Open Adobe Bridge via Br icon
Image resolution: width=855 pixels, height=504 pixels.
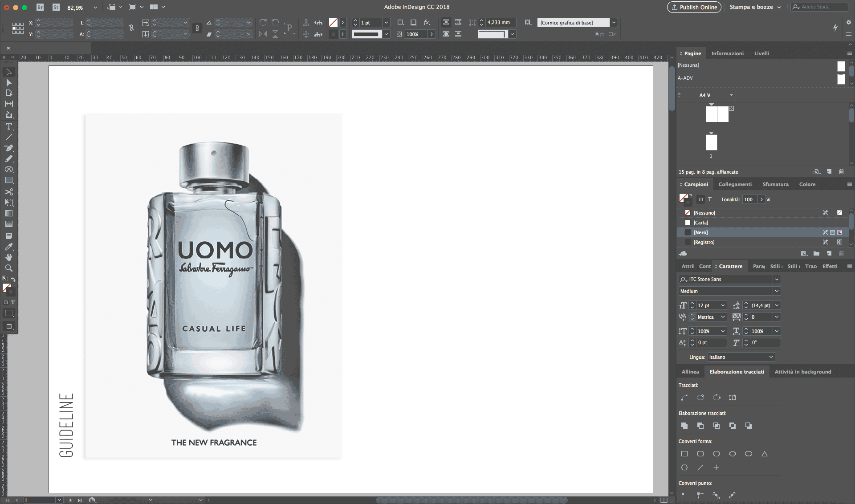pyautogui.click(x=40, y=7)
